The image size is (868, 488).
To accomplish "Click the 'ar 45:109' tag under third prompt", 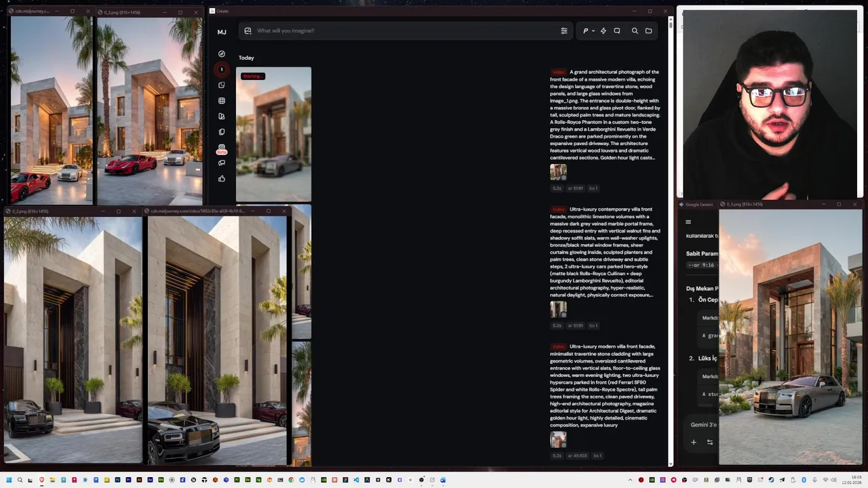I will pos(577,455).
